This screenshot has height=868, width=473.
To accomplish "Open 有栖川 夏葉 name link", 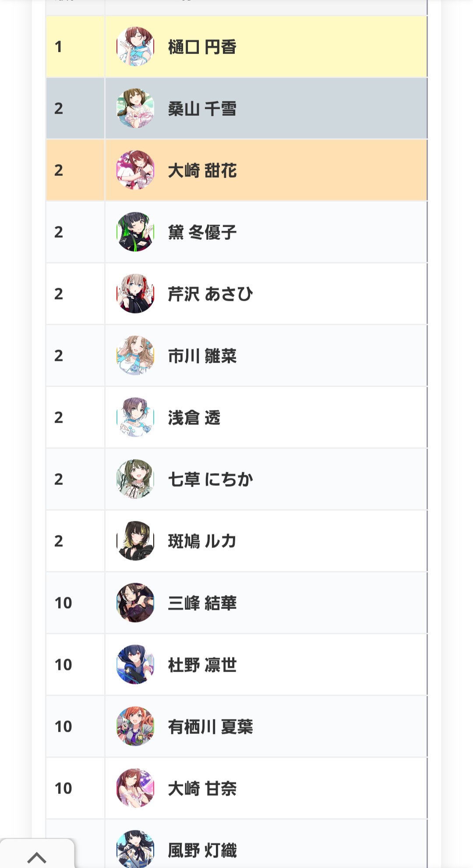I will 210,727.
